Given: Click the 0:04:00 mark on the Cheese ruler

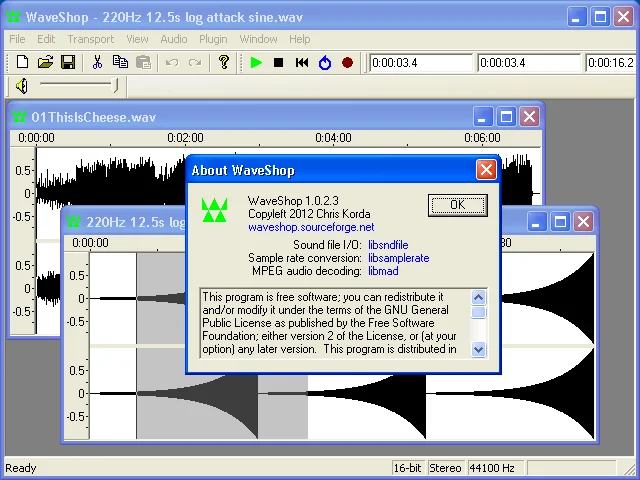Looking at the screenshot, I should click(333, 138).
